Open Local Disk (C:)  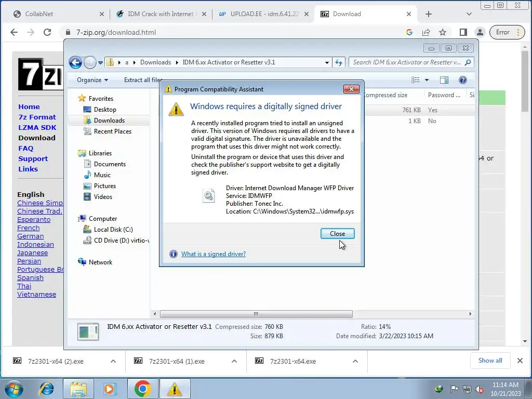[113, 229]
